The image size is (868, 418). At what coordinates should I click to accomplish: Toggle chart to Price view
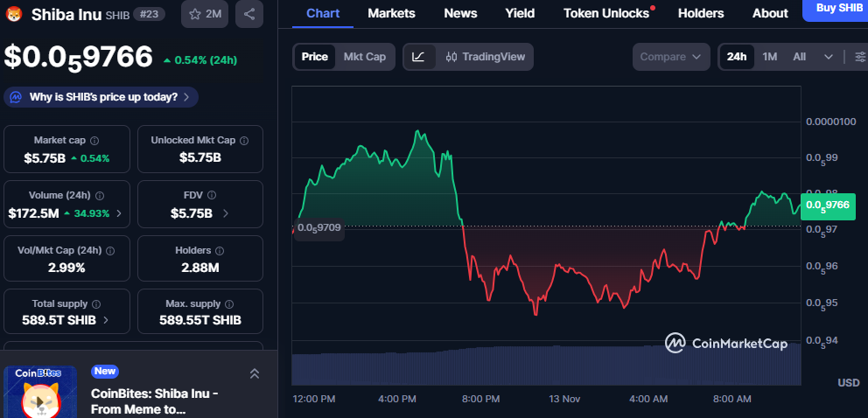click(315, 57)
